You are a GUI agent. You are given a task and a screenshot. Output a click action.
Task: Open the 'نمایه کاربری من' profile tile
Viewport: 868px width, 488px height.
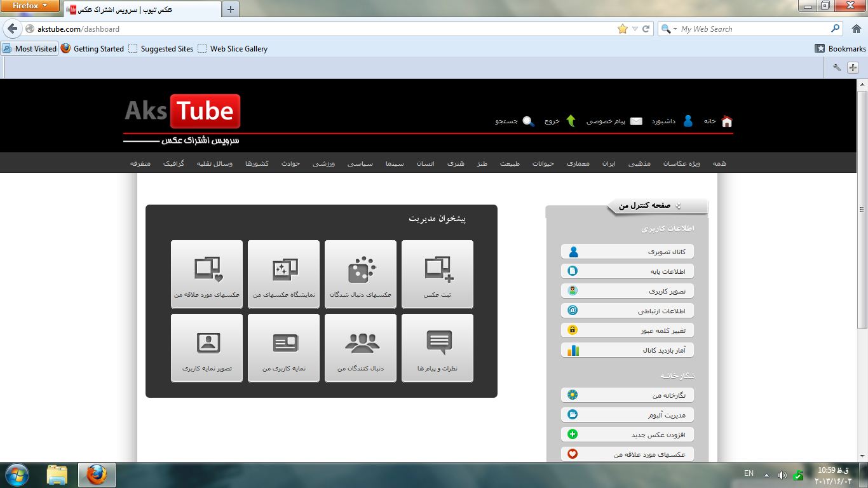[x=283, y=348]
